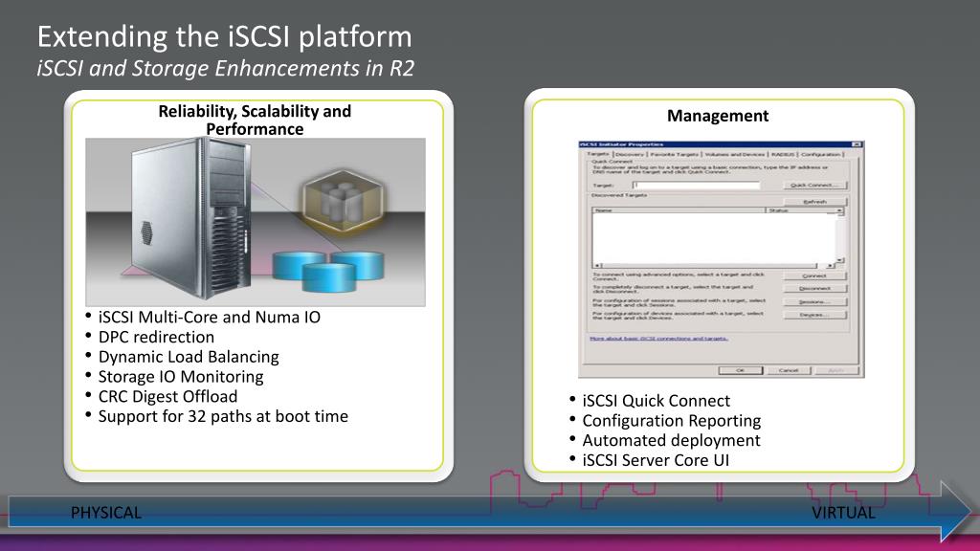
Task: Click the greyed Apply button
Action: pos(836,370)
